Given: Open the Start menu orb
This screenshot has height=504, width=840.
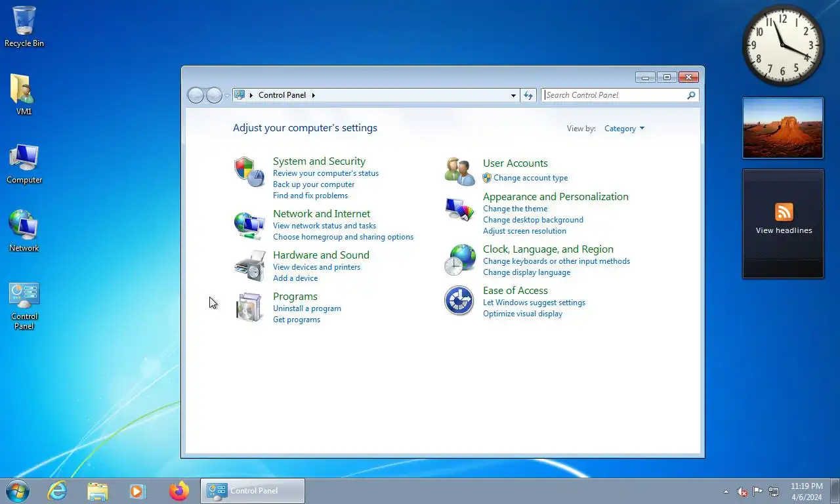Looking at the screenshot, I should coord(17,491).
